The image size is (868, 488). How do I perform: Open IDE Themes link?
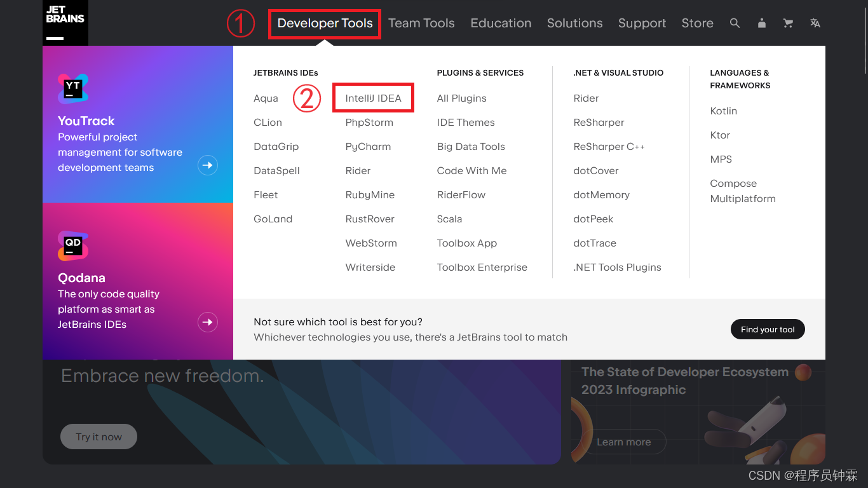(x=466, y=123)
